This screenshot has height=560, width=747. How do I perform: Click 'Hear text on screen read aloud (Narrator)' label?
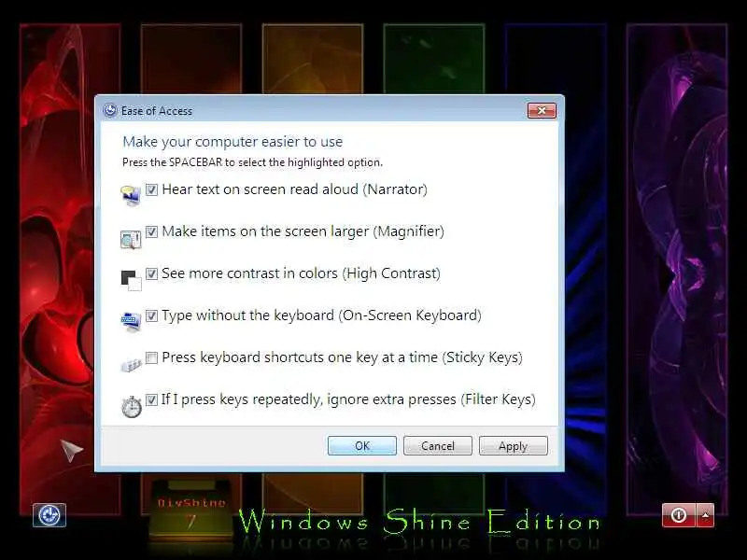pyautogui.click(x=294, y=189)
